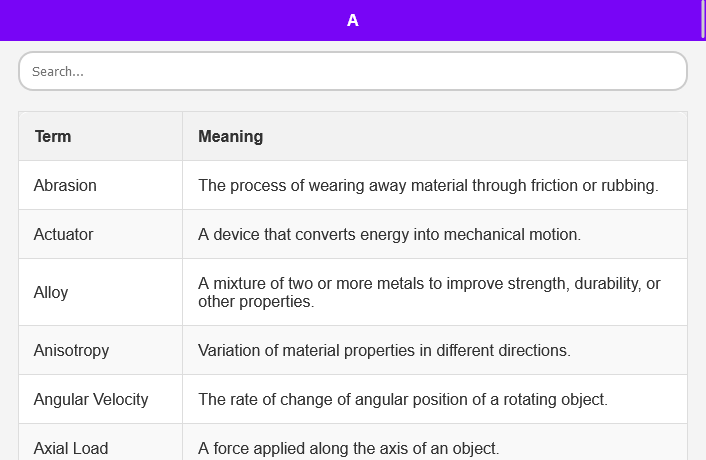Select the Actuator term cell
This screenshot has width=706, height=460.
click(x=63, y=234)
